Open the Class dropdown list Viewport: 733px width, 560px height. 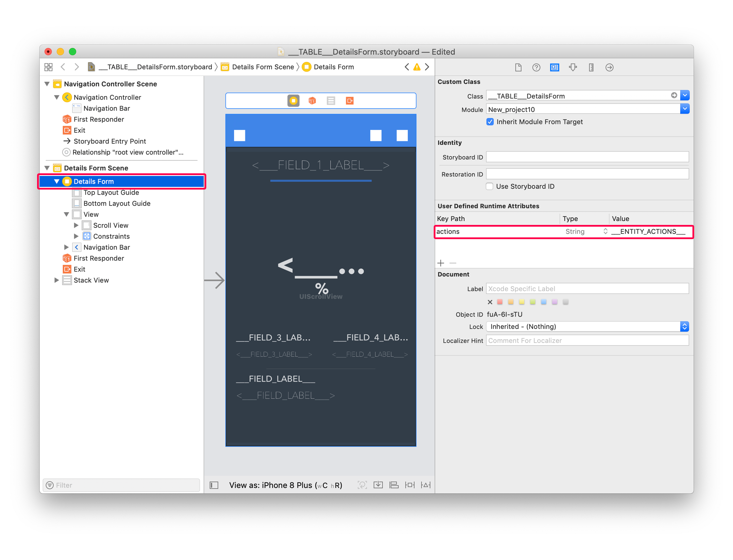(685, 95)
